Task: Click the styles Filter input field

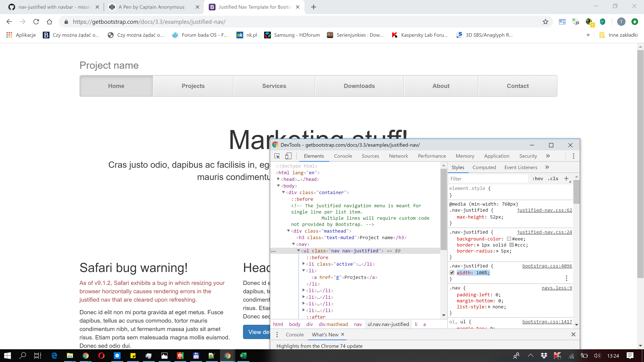Action: tap(488, 179)
